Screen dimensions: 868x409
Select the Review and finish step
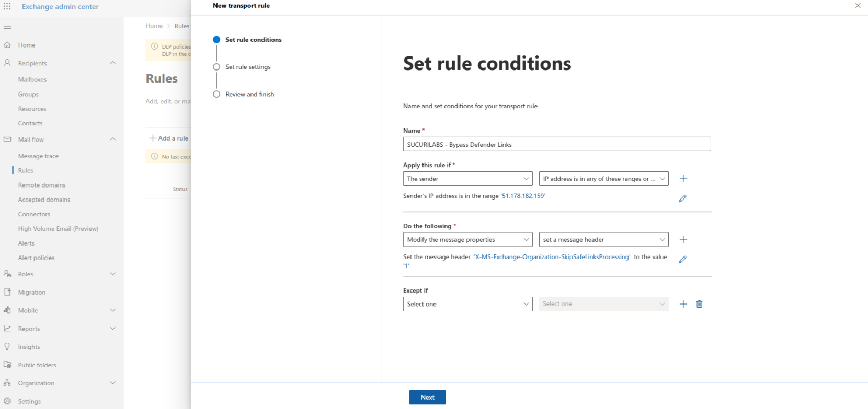pos(244,94)
